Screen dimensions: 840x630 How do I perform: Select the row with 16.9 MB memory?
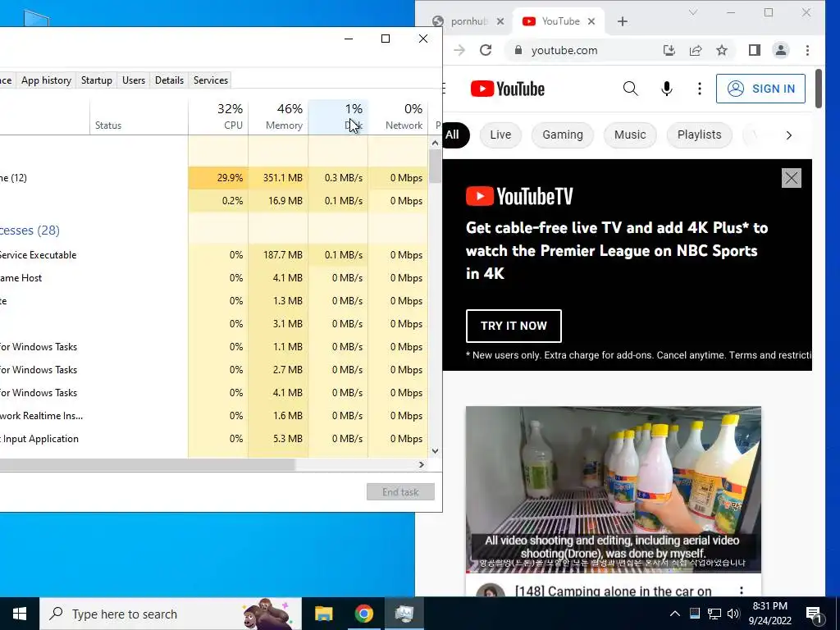(214, 201)
